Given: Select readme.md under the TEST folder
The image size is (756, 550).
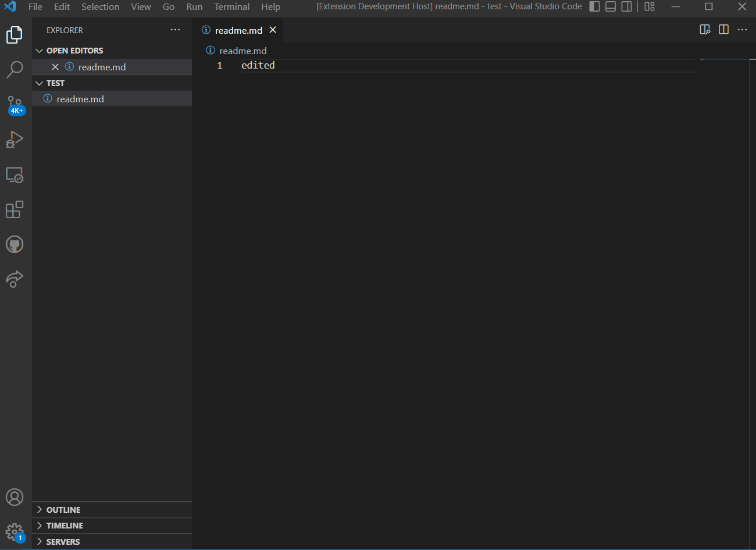Looking at the screenshot, I should pos(80,99).
